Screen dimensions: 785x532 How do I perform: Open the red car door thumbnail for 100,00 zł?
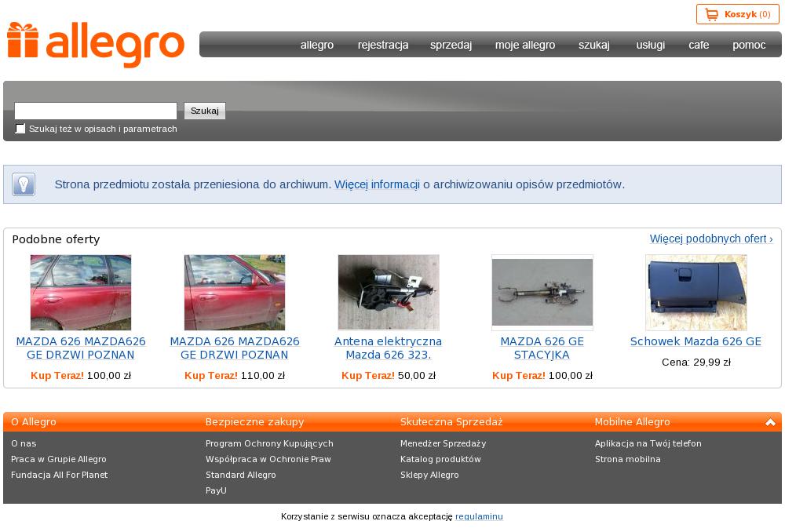click(81, 292)
